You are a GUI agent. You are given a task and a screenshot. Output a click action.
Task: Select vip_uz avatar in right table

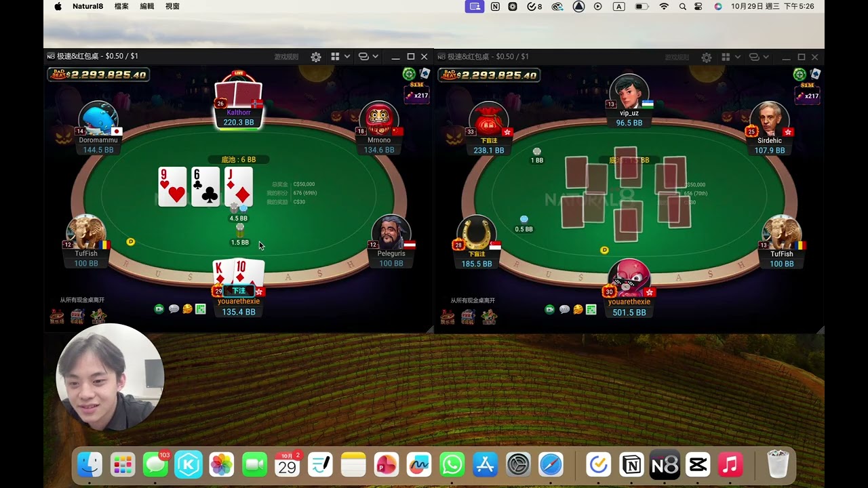tap(629, 91)
